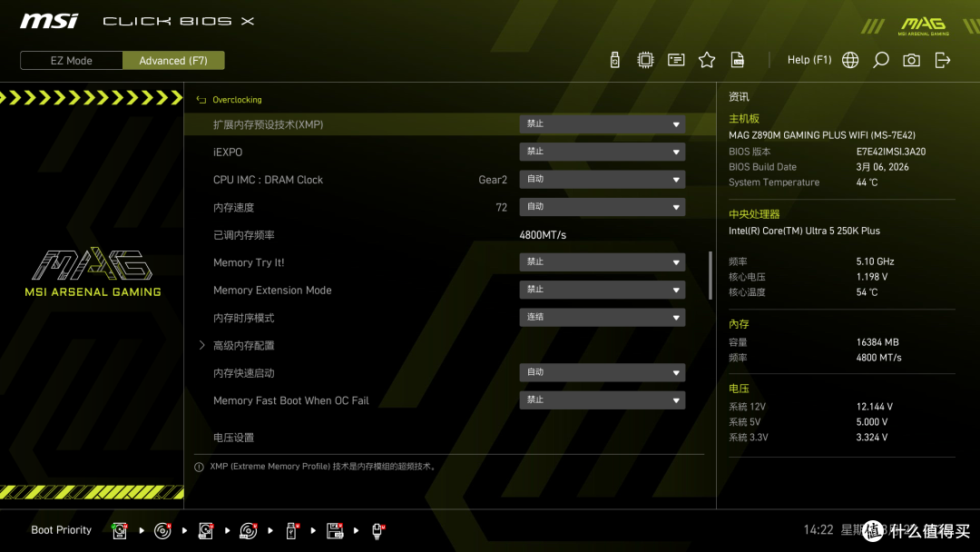
Task: Open search with the magnifier icon
Action: coord(880,60)
